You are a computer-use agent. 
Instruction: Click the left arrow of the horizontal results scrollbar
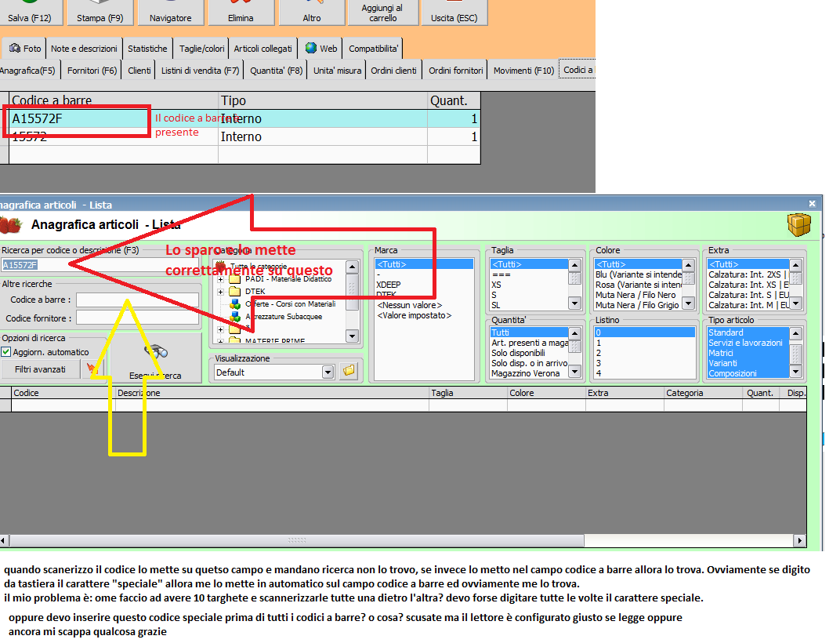point(4,540)
